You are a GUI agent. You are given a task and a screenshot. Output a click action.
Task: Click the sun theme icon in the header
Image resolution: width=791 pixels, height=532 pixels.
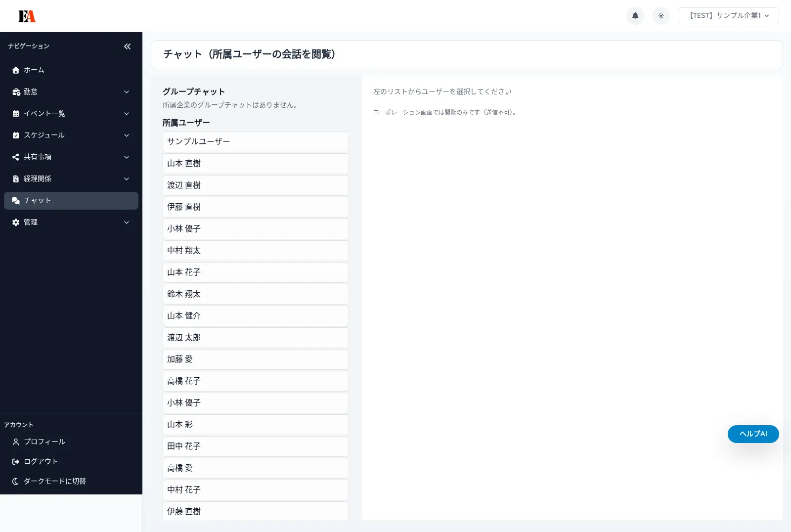(661, 15)
